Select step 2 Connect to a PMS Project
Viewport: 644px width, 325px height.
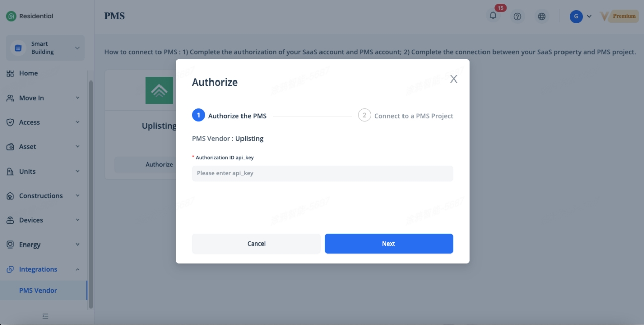point(406,116)
